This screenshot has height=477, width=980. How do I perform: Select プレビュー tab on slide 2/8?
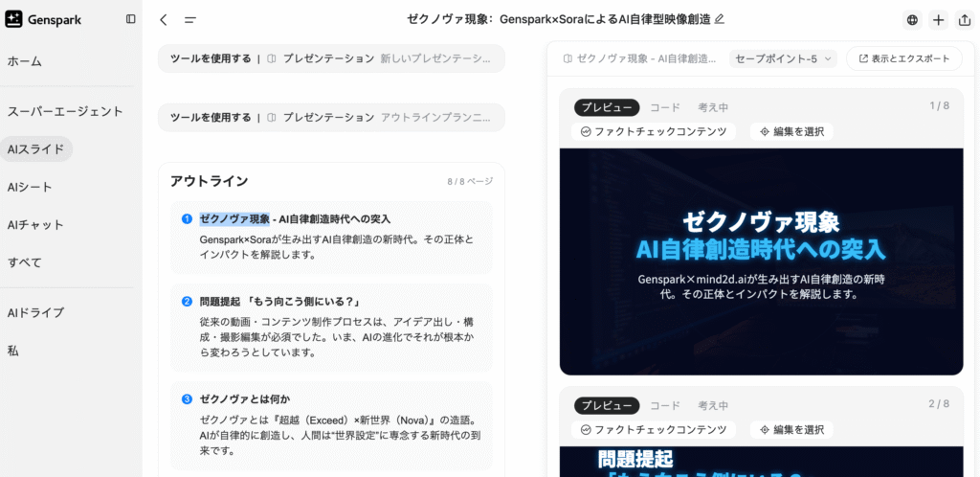point(607,406)
